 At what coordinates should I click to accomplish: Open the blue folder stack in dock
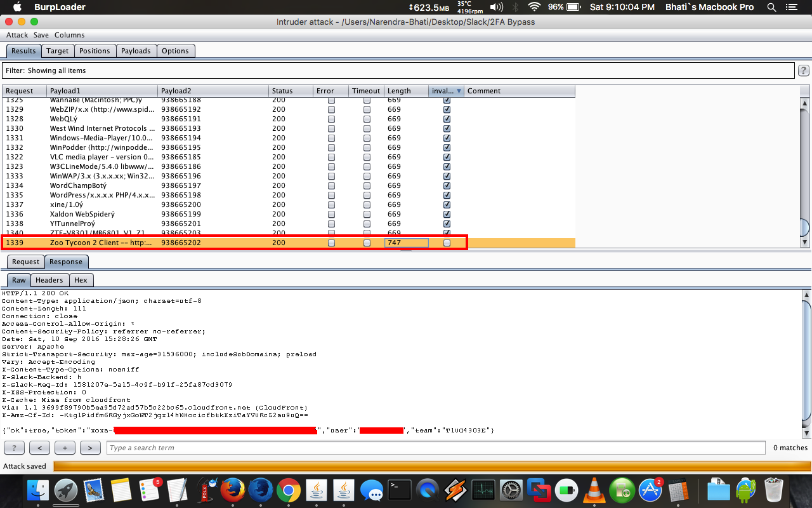719,490
